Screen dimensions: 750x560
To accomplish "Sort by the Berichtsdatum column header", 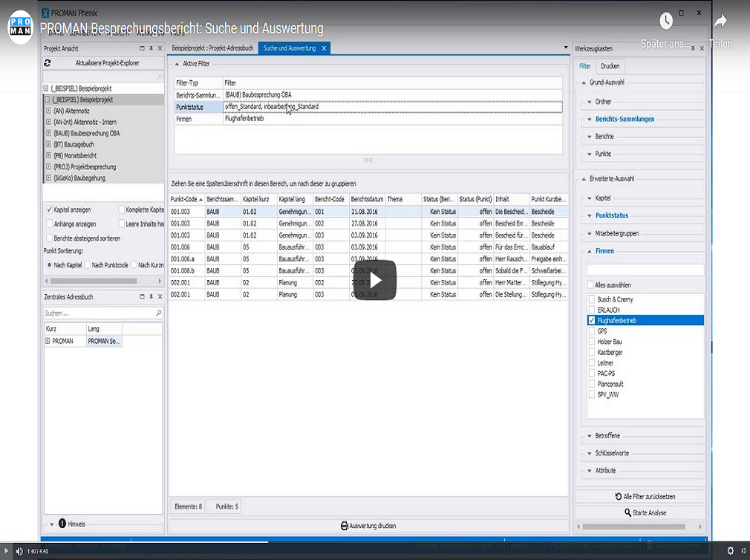I will 367,199.
